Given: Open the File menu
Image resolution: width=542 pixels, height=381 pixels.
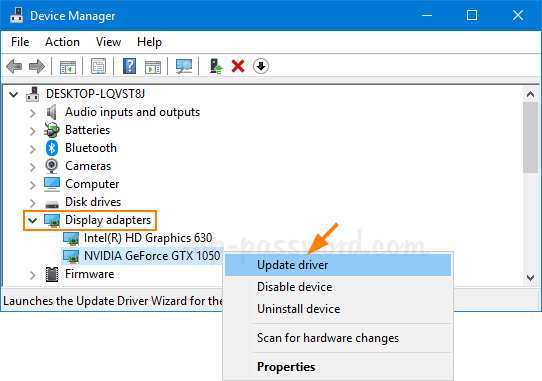Looking at the screenshot, I should tap(20, 42).
